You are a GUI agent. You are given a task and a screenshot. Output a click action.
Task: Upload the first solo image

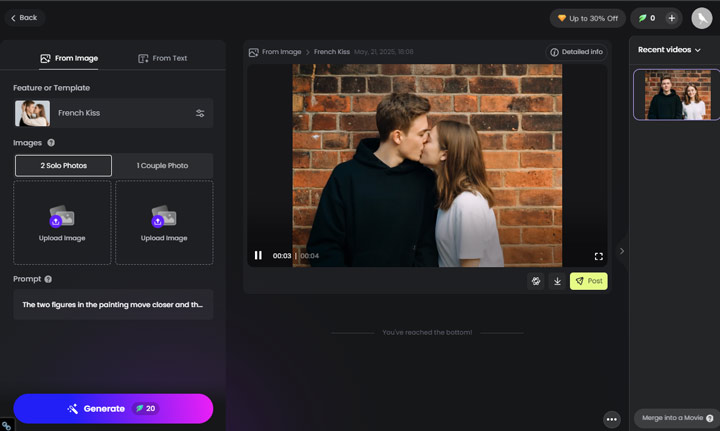[62, 223]
